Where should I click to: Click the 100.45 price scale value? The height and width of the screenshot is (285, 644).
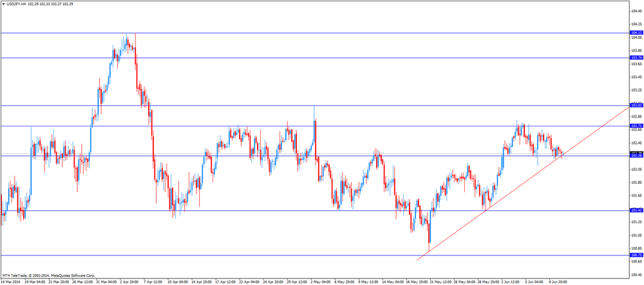coord(636,275)
